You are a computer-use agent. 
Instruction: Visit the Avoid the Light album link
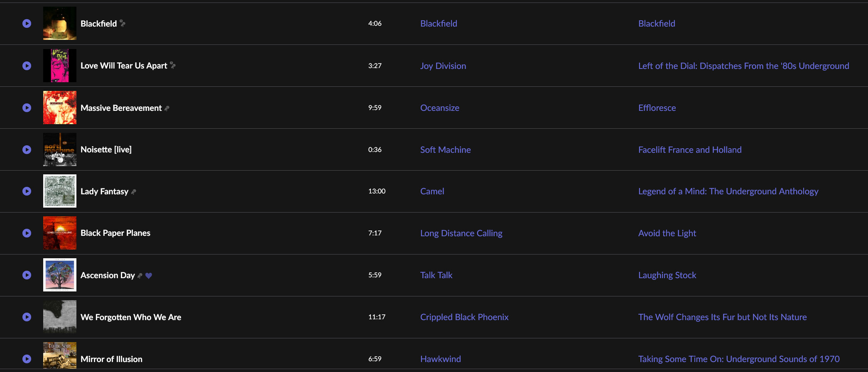[667, 233]
